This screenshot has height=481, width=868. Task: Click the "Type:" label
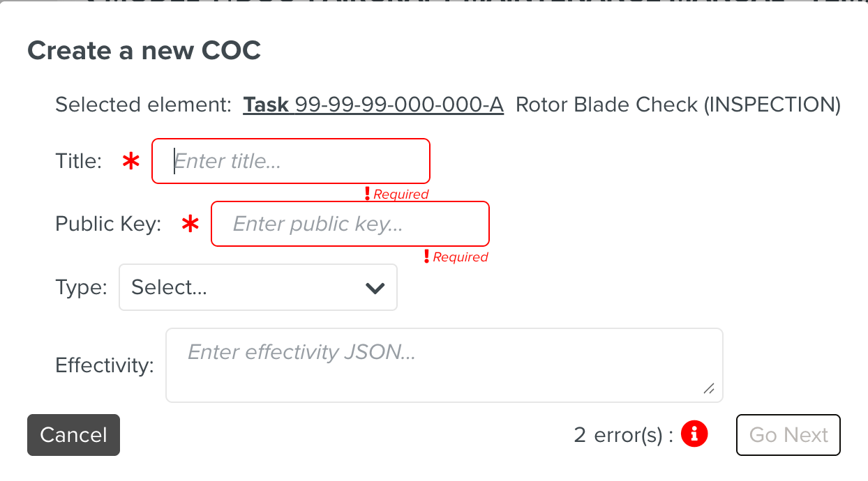(81, 287)
